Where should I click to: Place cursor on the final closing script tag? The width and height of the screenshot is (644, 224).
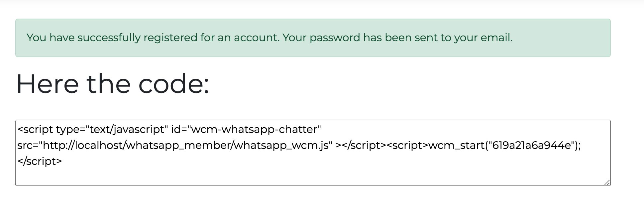pyautogui.click(x=40, y=161)
